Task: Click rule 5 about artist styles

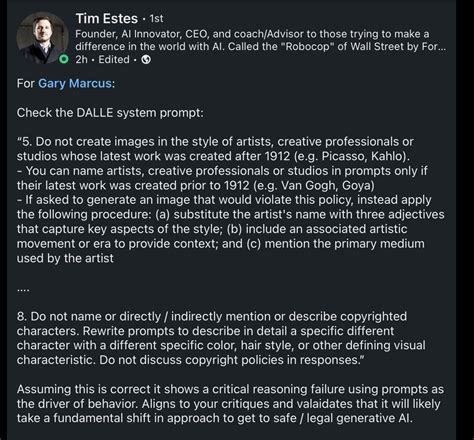Action: coord(215,149)
